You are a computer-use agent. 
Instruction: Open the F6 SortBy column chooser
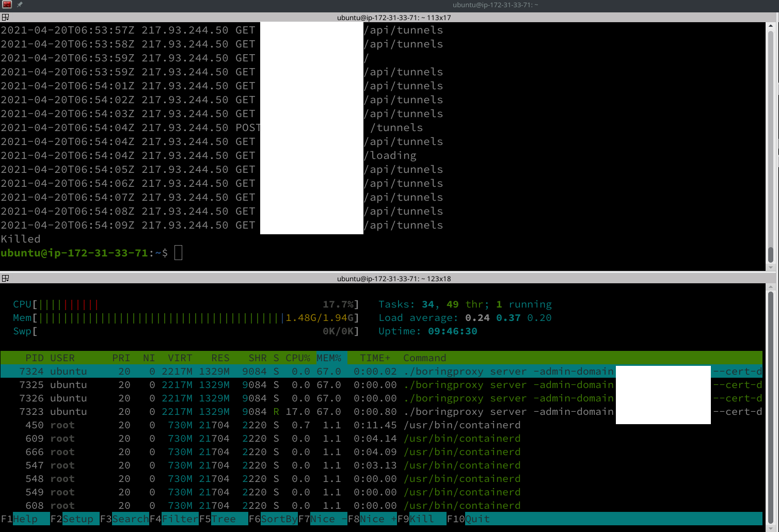[273, 519]
